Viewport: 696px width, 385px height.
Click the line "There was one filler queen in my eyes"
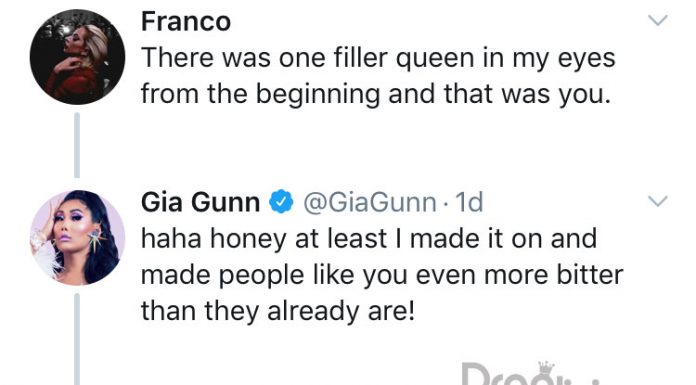click(x=378, y=58)
